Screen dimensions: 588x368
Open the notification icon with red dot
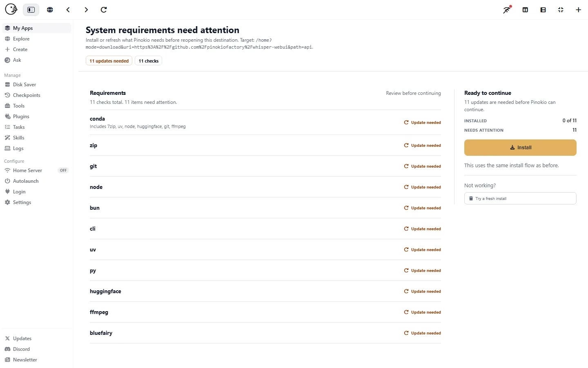click(507, 10)
